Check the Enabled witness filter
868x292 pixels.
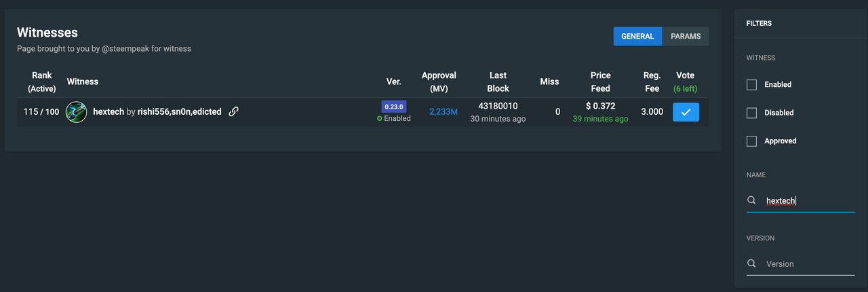pyautogui.click(x=751, y=85)
